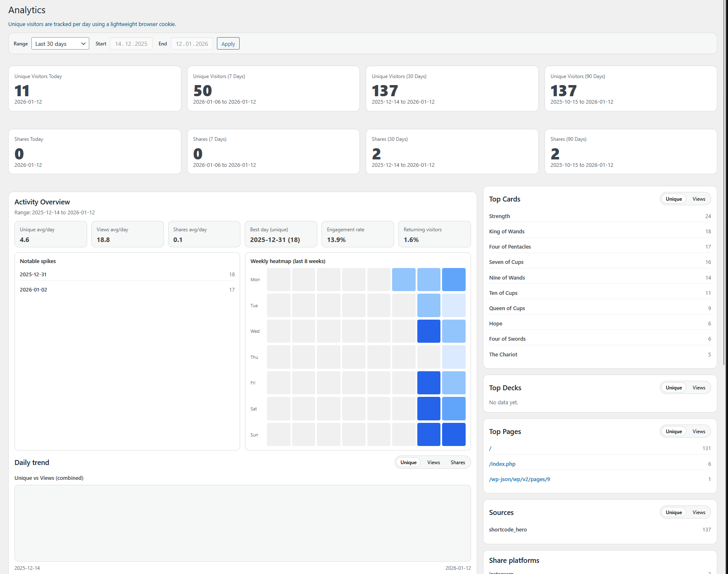Switch Top Decks to Views
Viewport: 728px width, 574px height.
698,387
